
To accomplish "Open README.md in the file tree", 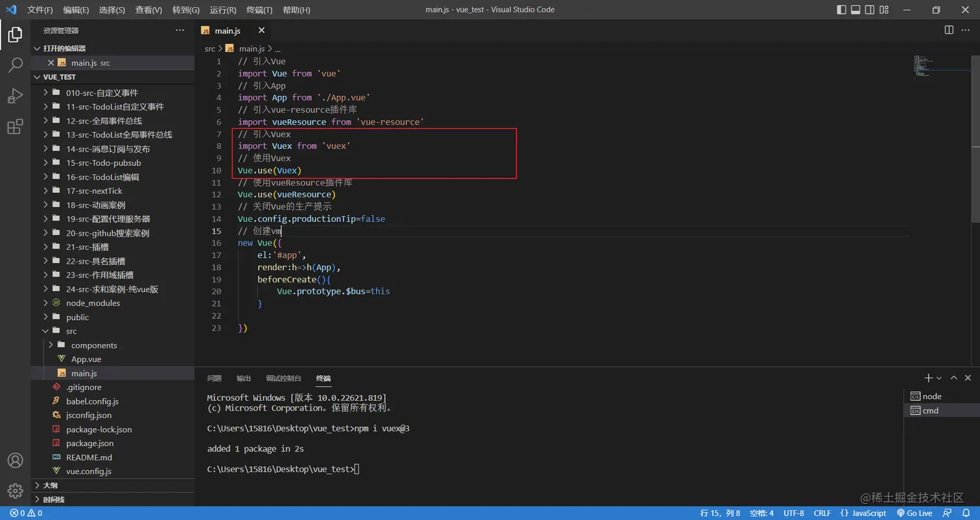I will [x=113, y=457].
